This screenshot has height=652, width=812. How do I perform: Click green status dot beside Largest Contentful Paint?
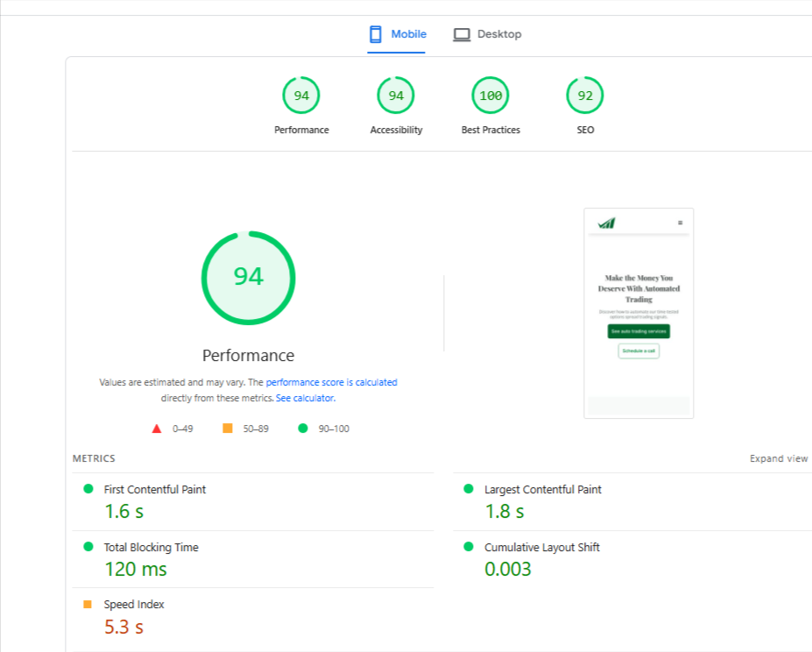pos(469,489)
